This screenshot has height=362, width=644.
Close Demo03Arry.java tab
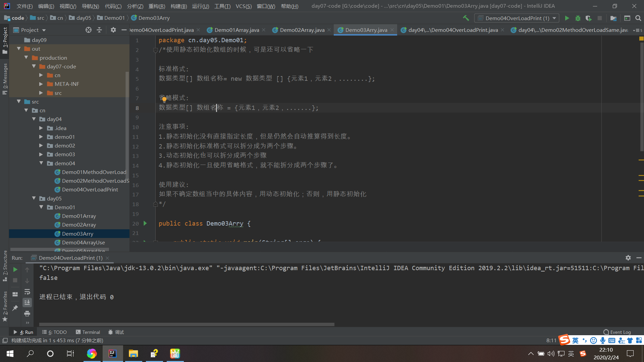click(x=392, y=30)
